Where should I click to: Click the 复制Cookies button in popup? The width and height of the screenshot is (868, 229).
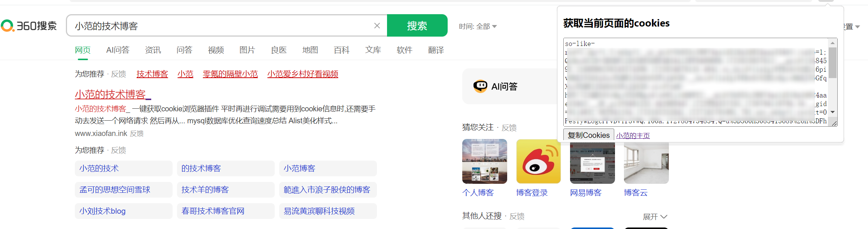pyautogui.click(x=589, y=135)
